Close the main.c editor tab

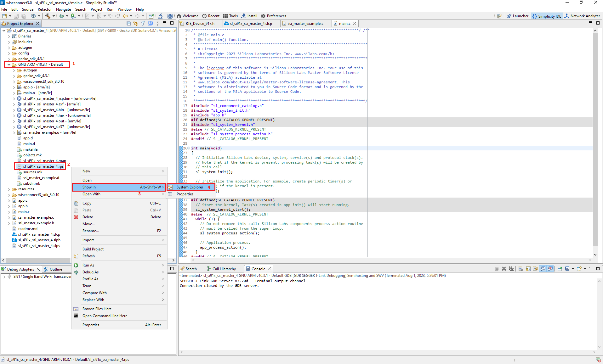tap(355, 24)
